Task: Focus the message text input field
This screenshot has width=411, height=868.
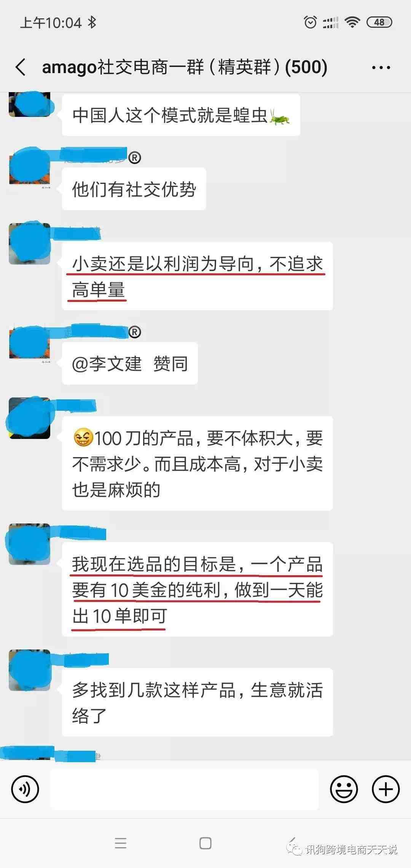Action: (185, 789)
